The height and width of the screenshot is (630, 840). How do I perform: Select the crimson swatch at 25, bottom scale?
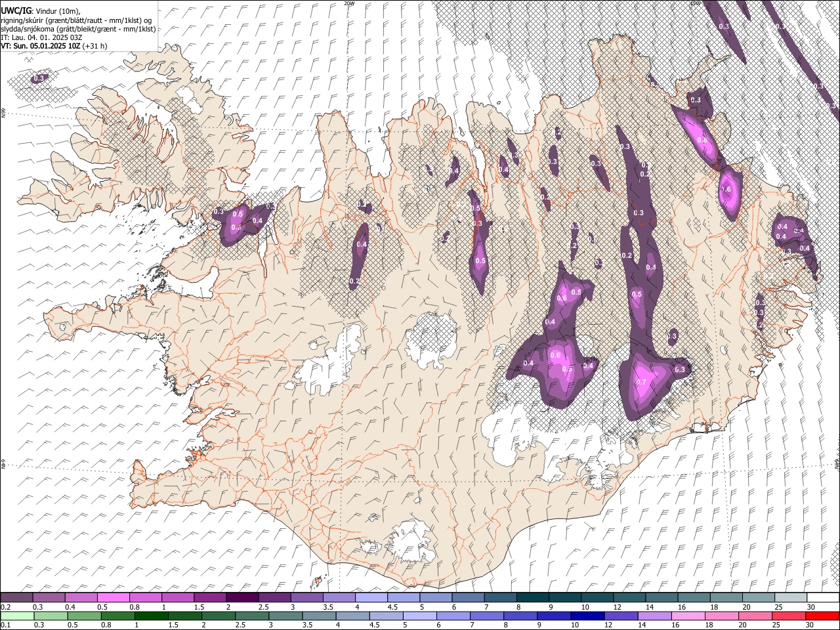[x=788, y=616]
